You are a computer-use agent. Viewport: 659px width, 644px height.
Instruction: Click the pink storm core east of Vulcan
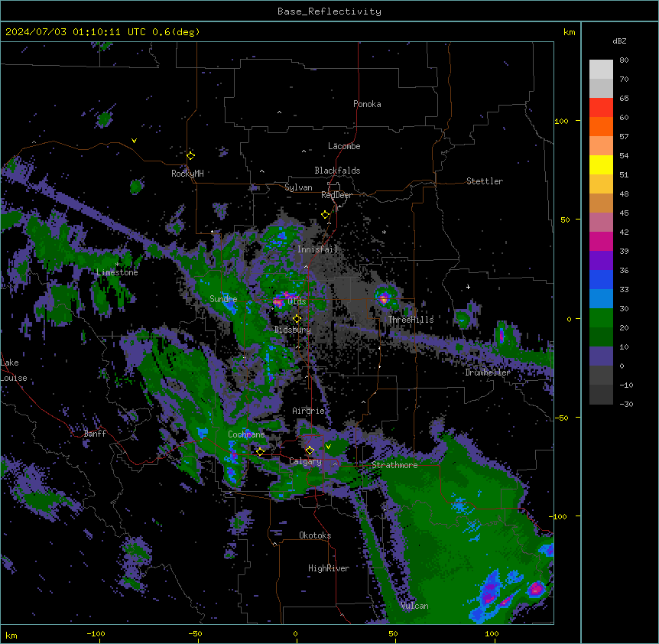(536, 590)
